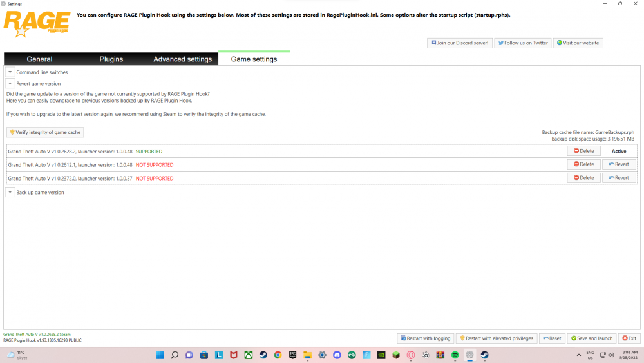Show hidden system tray icons
This screenshot has height=363, width=644.
click(x=579, y=355)
